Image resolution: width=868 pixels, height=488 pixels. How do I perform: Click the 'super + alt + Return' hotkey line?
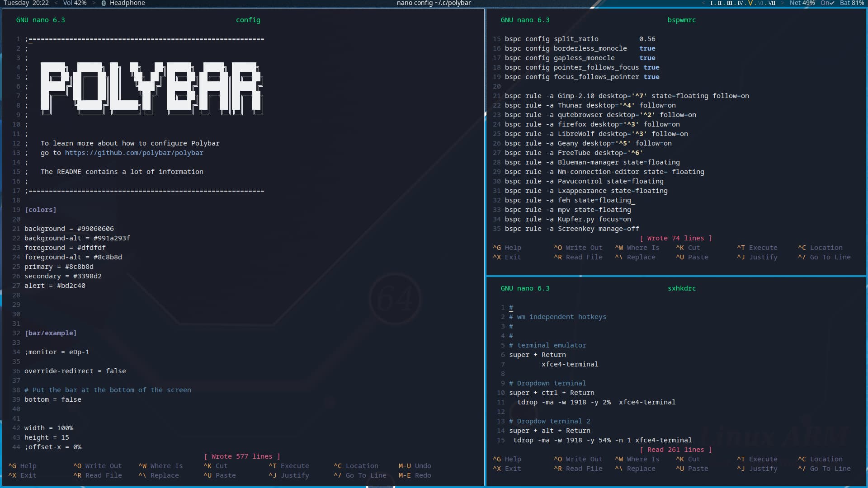(x=550, y=431)
